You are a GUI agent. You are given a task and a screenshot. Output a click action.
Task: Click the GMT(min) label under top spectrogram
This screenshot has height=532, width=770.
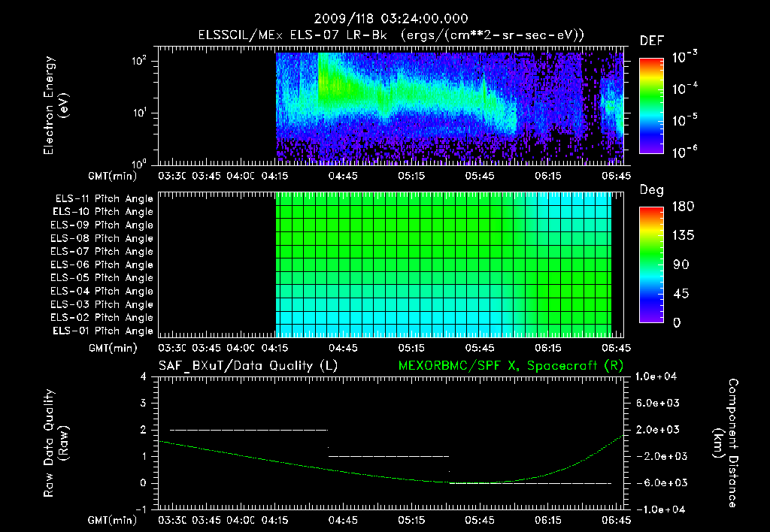click(113, 176)
